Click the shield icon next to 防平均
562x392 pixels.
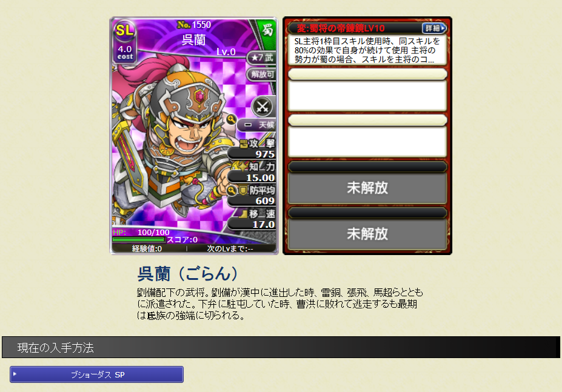tap(243, 190)
